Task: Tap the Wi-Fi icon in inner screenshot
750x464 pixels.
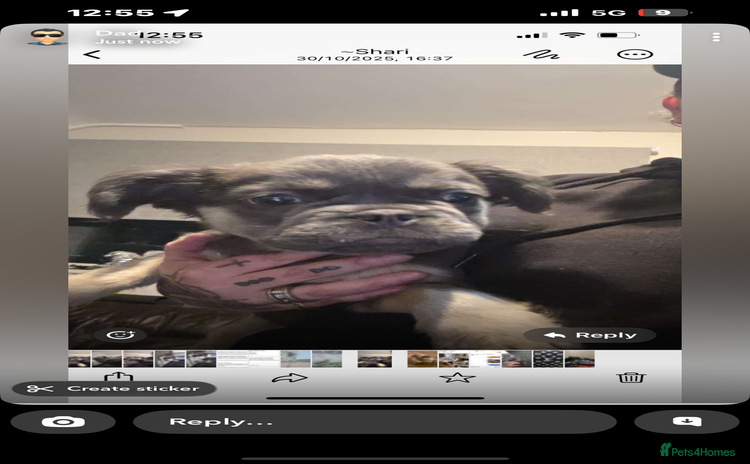Action: [x=572, y=35]
